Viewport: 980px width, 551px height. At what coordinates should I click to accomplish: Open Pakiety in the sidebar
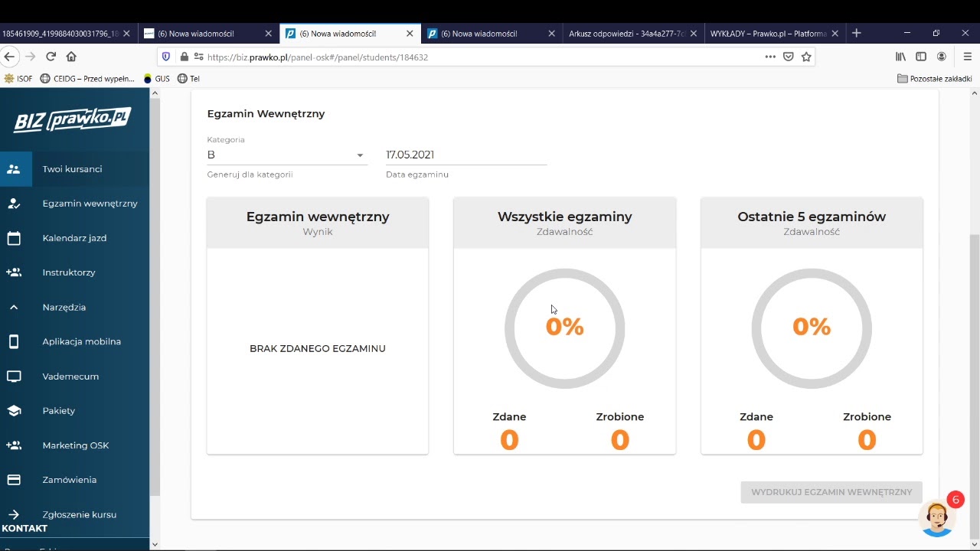click(74, 411)
